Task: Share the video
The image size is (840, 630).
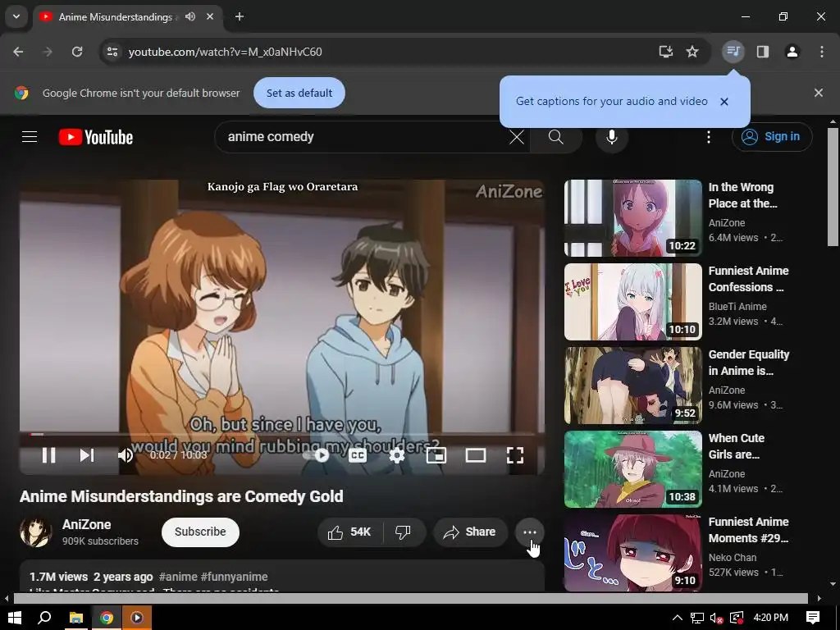Action: (x=470, y=532)
